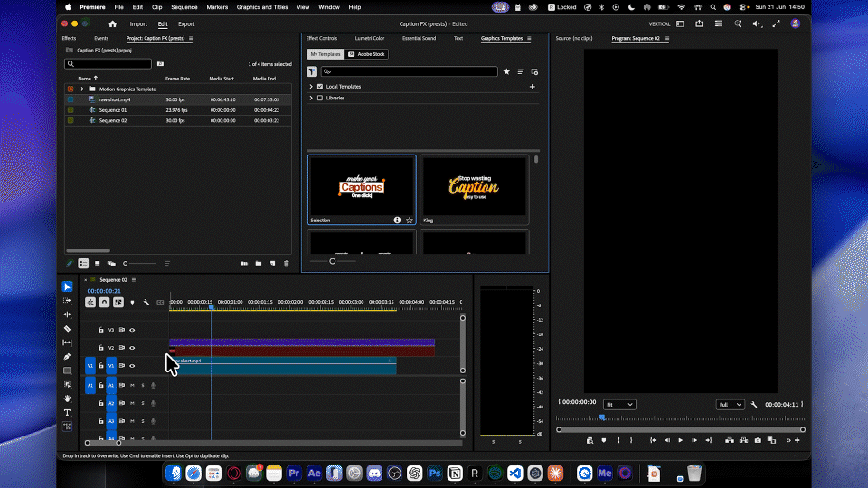
Task: Toggle V2 track output eye
Action: click(x=132, y=348)
